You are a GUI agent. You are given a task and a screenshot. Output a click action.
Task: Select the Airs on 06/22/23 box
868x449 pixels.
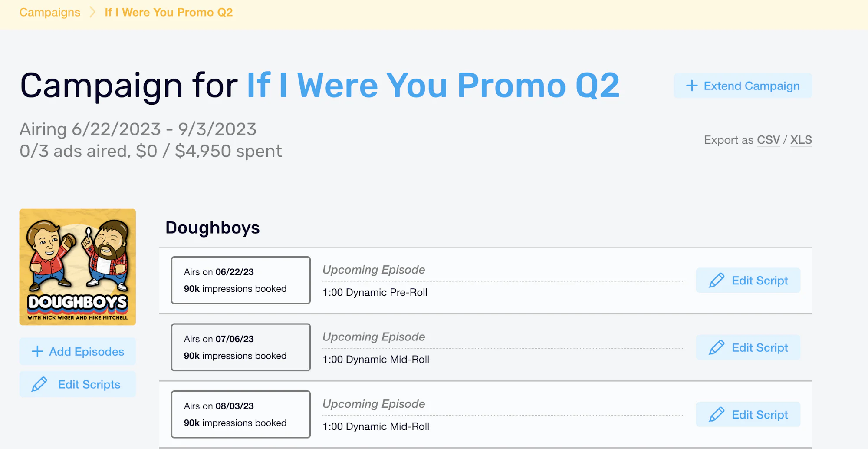click(x=241, y=280)
